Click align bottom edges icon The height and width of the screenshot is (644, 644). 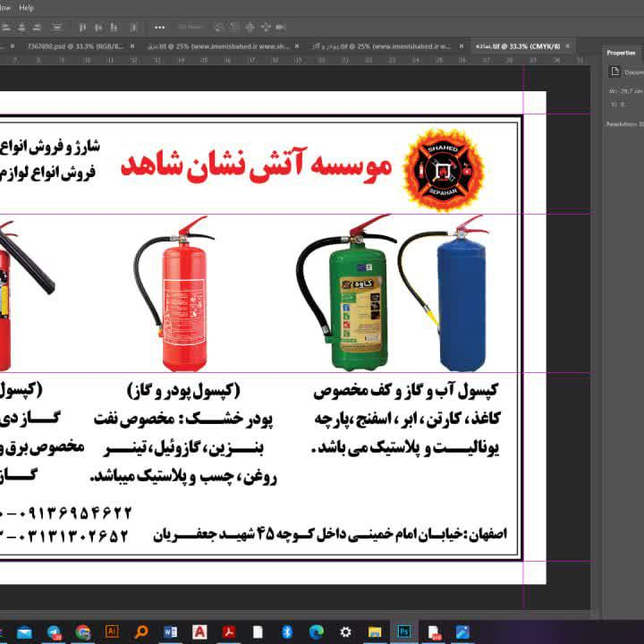(114, 28)
